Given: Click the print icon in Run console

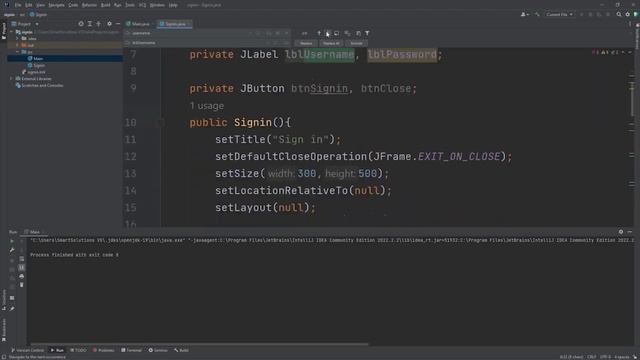Looking at the screenshot, I should pyautogui.click(x=22, y=276).
